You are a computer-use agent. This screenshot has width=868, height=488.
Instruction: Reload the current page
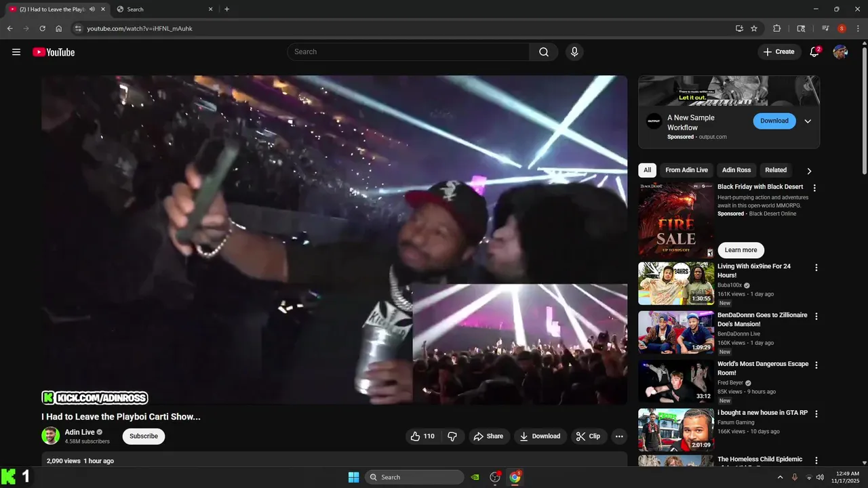pos(42,28)
